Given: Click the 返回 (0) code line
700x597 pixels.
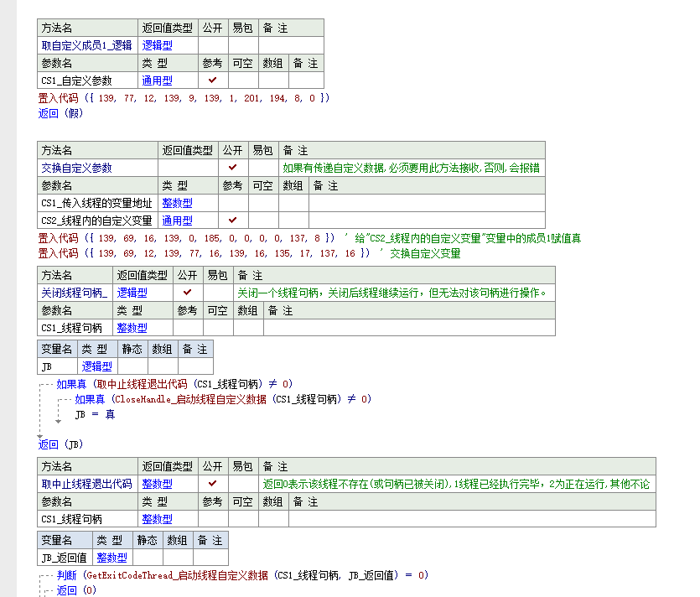Looking at the screenshot, I should 76,591.
